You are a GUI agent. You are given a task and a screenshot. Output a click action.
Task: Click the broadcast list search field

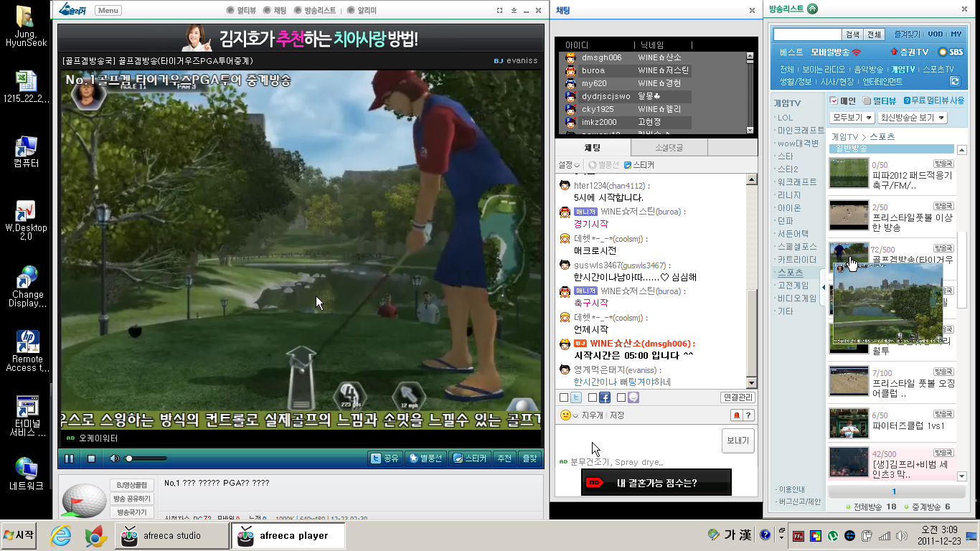pos(807,34)
